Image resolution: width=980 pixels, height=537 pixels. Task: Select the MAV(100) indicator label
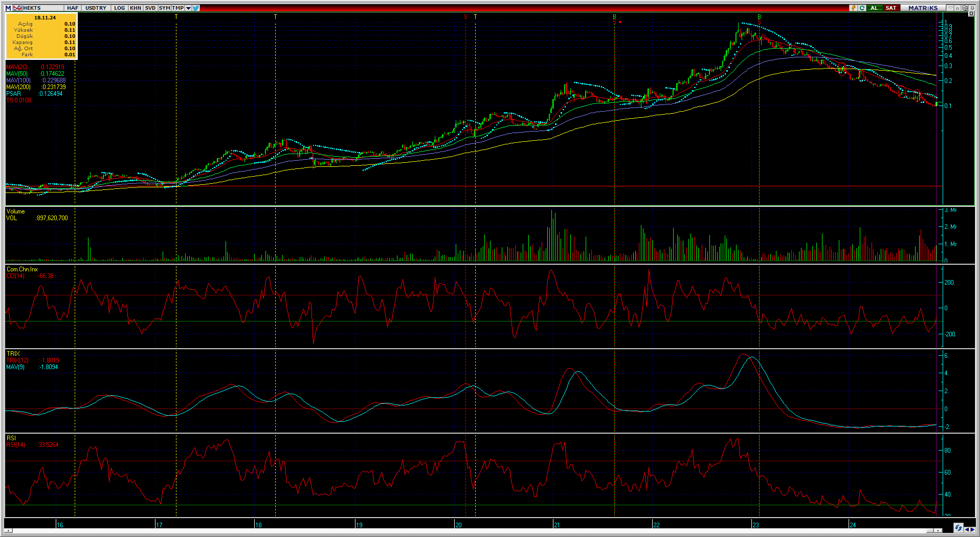coord(18,80)
